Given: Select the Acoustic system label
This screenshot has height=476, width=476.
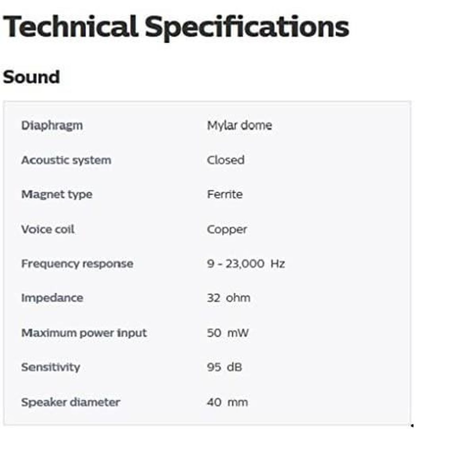Looking at the screenshot, I should point(66,160).
